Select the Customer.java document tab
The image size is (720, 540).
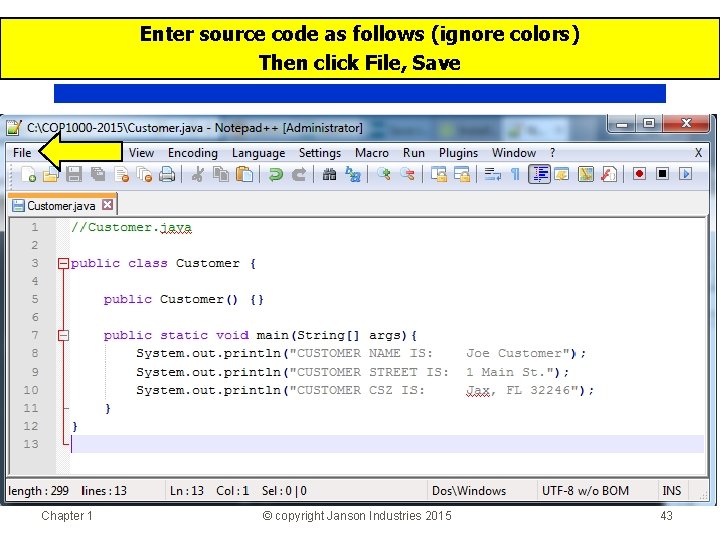pos(62,205)
